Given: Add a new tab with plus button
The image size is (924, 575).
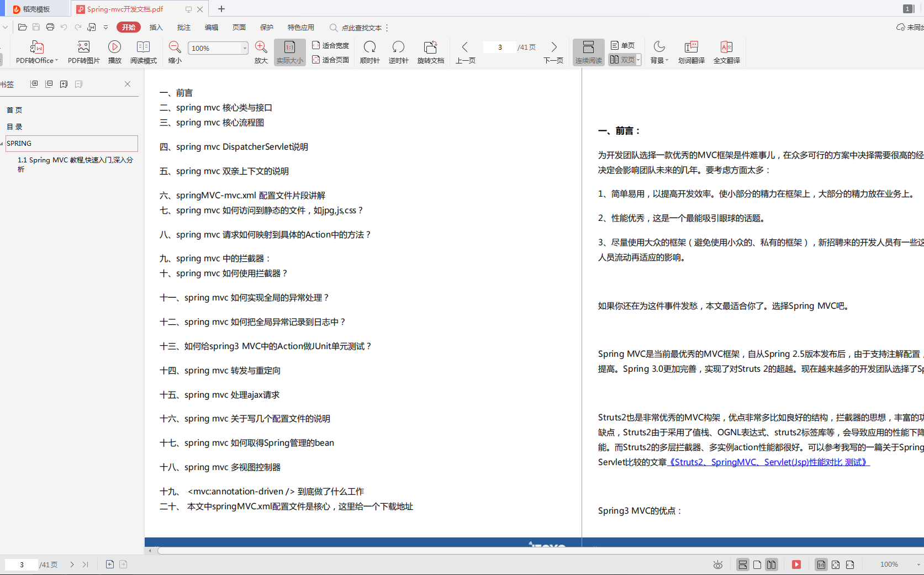Looking at the screenshot, I should (x=221, y=9).
